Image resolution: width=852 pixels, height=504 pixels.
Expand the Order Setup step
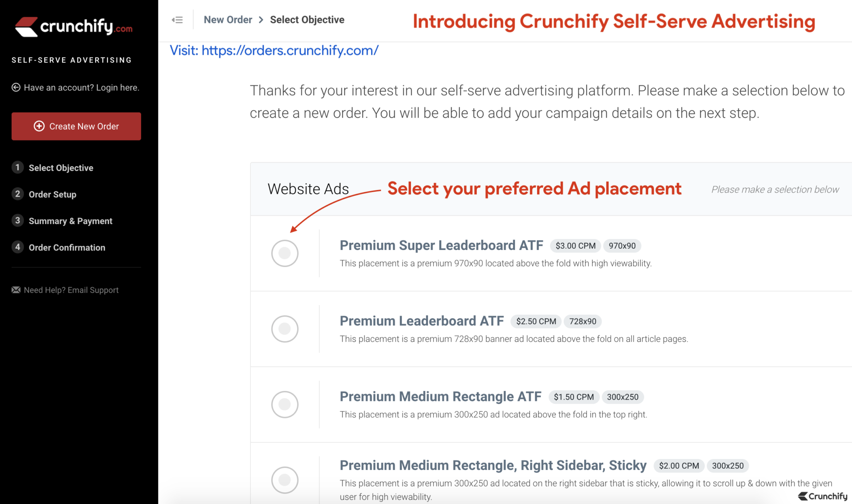point(52,194)
